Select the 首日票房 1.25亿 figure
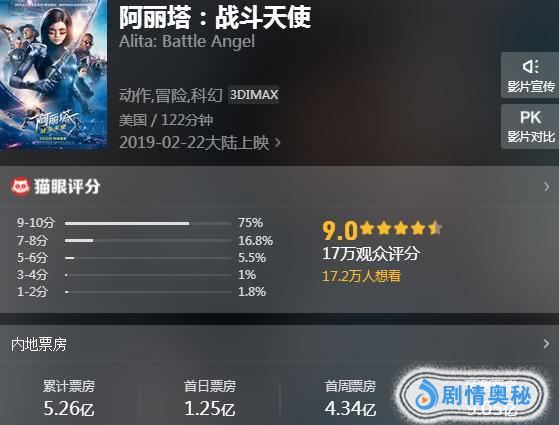The image size is (559, 425). coord(210,409)
